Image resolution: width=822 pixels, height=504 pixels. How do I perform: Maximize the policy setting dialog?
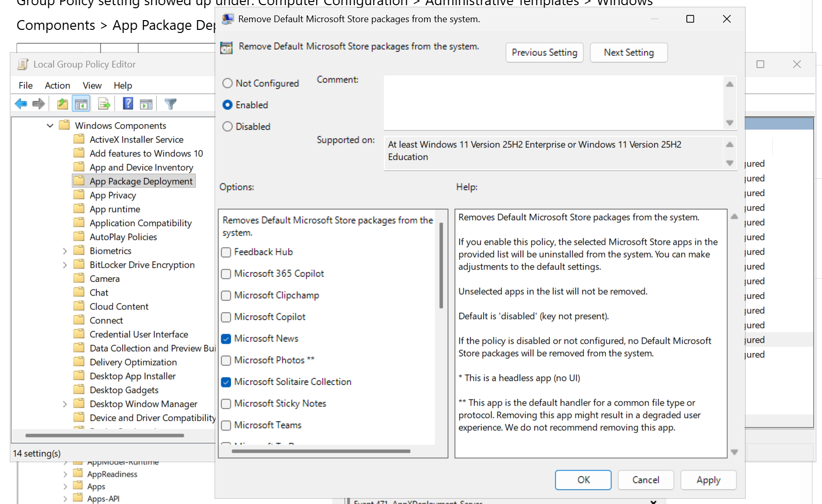[x=690, y=19]
